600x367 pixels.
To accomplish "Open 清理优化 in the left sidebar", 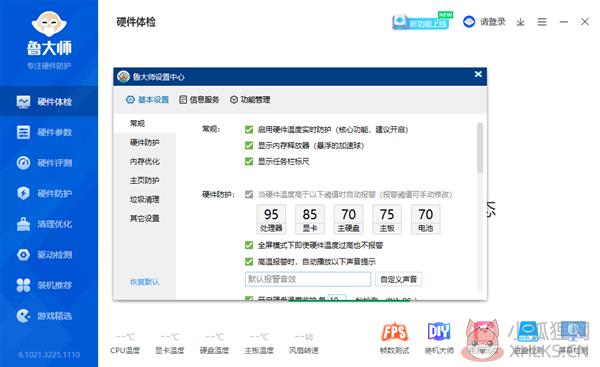I will click(49, 224).
